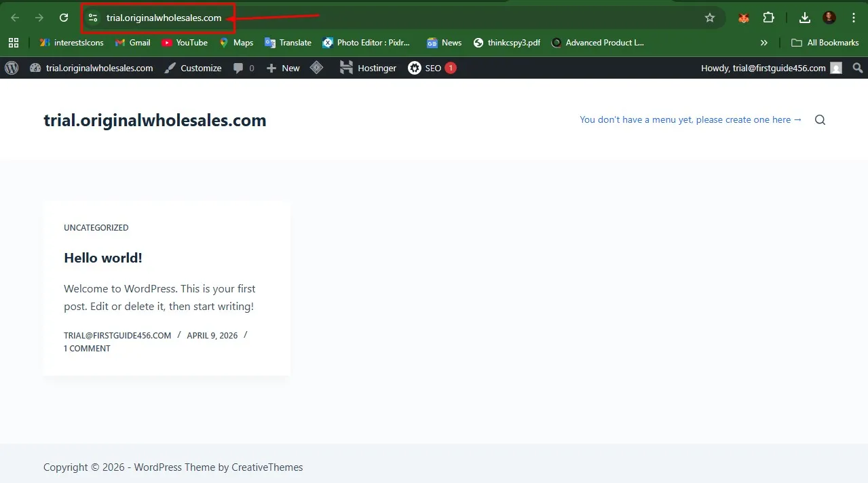Click the WordPress logo in admin bar

coord(12,68)
